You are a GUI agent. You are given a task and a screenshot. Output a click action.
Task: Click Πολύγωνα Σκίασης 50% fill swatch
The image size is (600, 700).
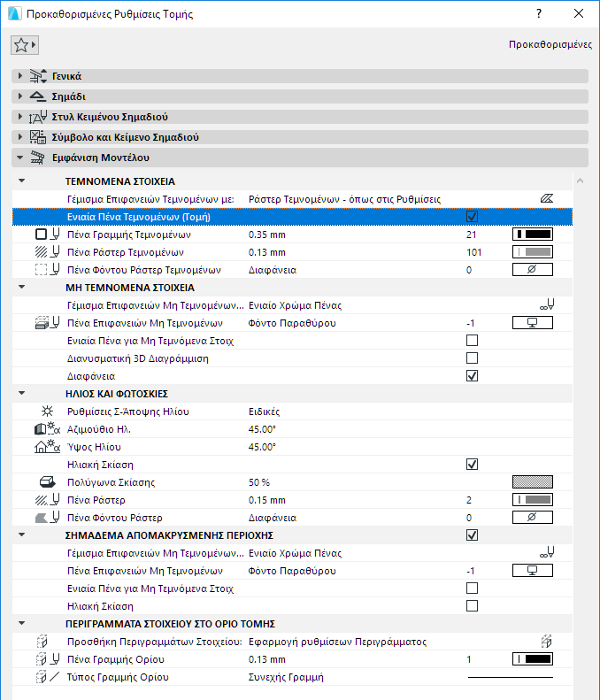click(533, 481)
